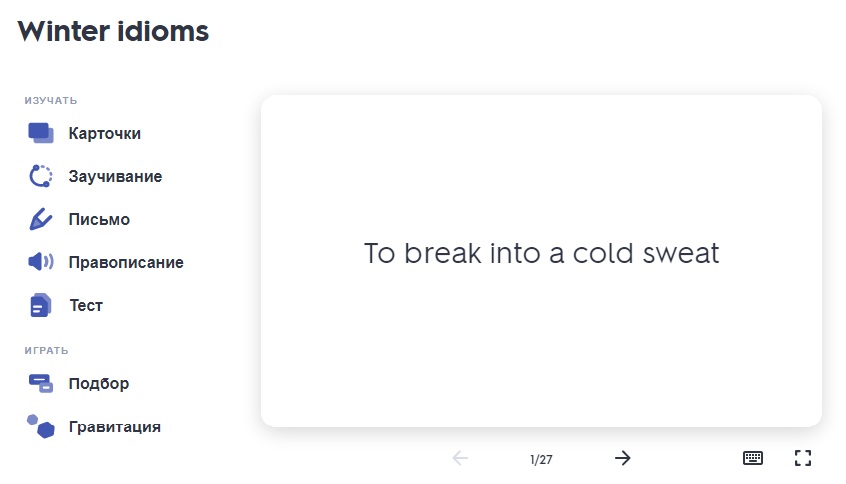Screen dimensions: 846x484
Task: Click the Заучивание learn mode icon
Action: click(40, 176)
